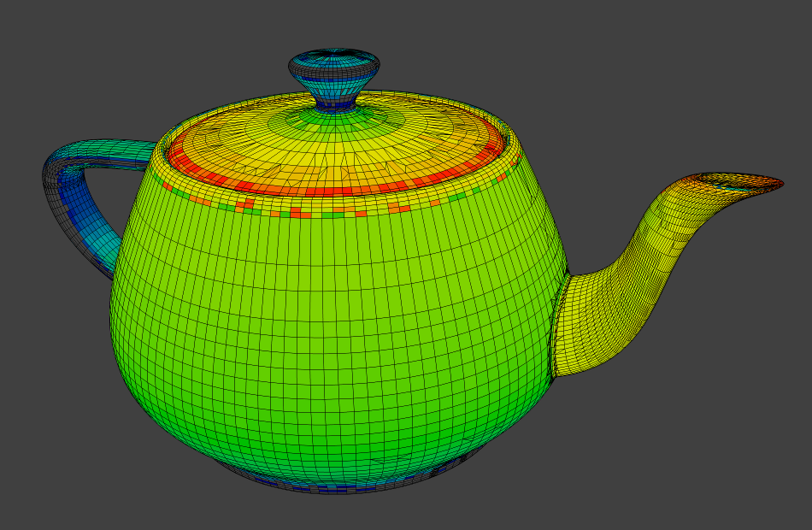
Task: Select the green ring around knob base
Action: pyautogui.click(x=334, y=121)
